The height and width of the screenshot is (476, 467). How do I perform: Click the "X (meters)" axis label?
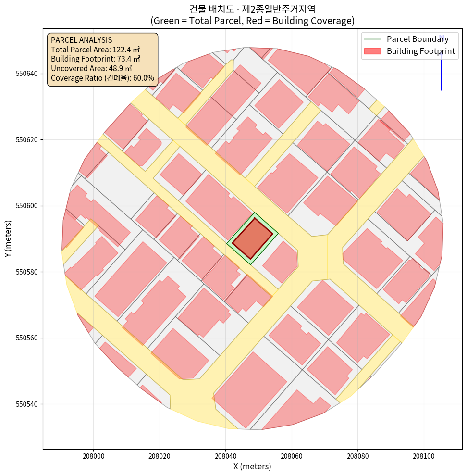coord(252,466)
